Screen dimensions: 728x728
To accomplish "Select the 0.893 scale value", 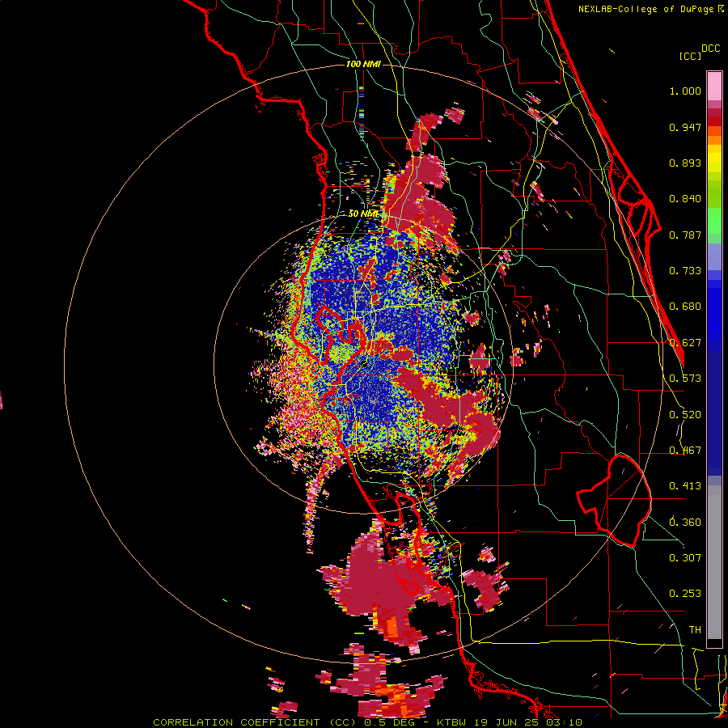I will click(x=685, y=163).
